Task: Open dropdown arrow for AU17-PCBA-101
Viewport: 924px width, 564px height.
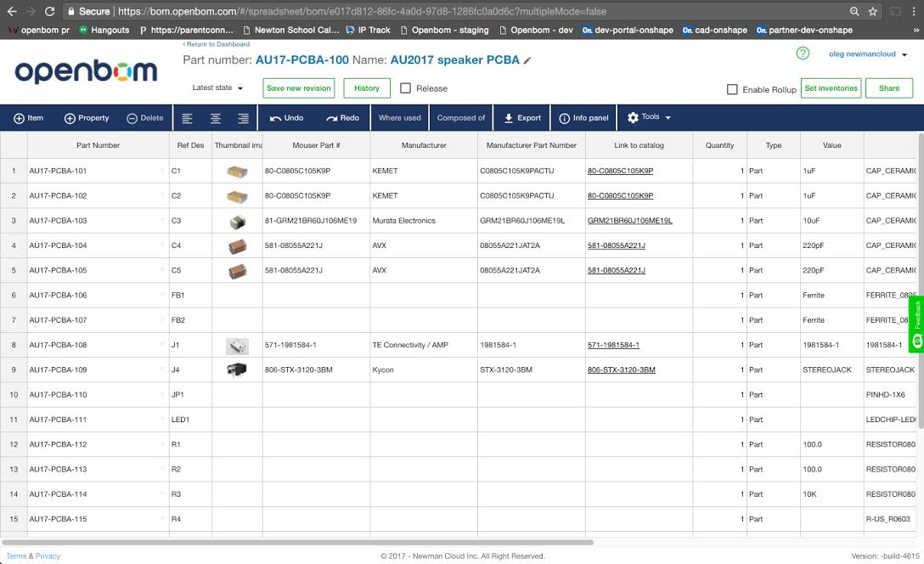Action: [x=162, y=171]
